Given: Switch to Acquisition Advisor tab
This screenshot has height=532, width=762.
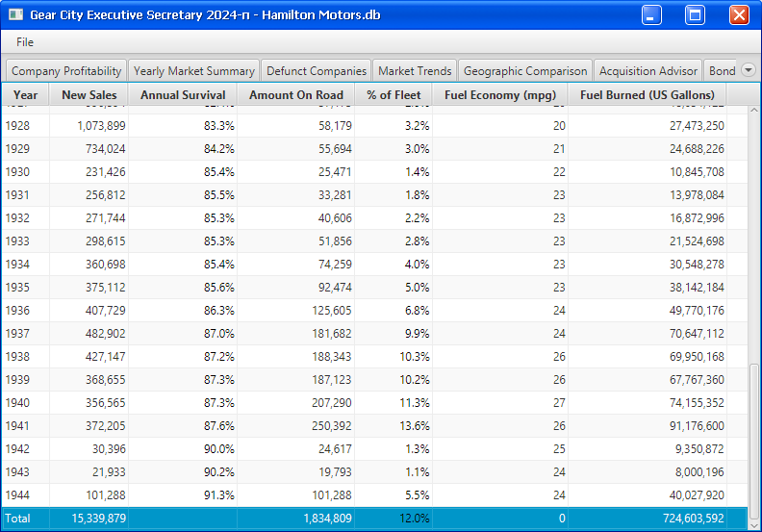Looking at the screenshot, I should tap(648, 71).
